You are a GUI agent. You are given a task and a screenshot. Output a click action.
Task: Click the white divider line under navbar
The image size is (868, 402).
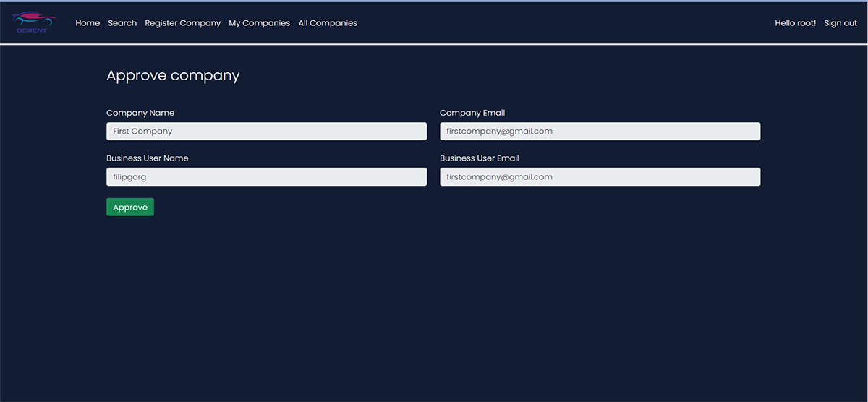point(434,44)
